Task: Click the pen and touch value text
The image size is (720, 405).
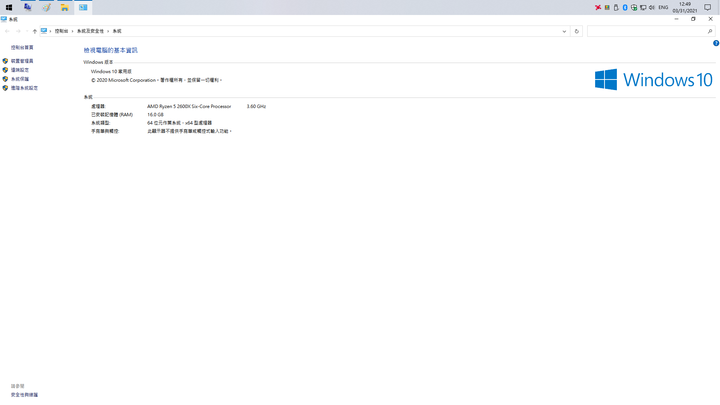Action: [189, 131]
